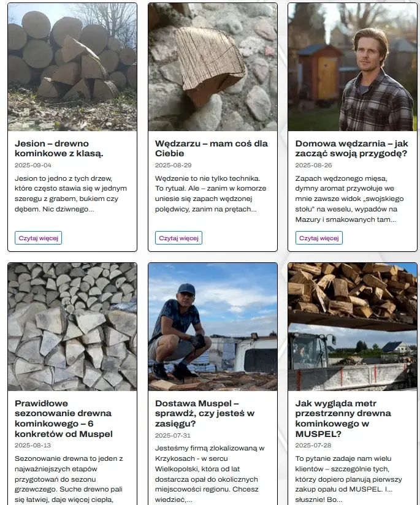This screenshot has height=505, width=420.
Task: Click photo of man in plaid shirt
Action: pos(353,67)
